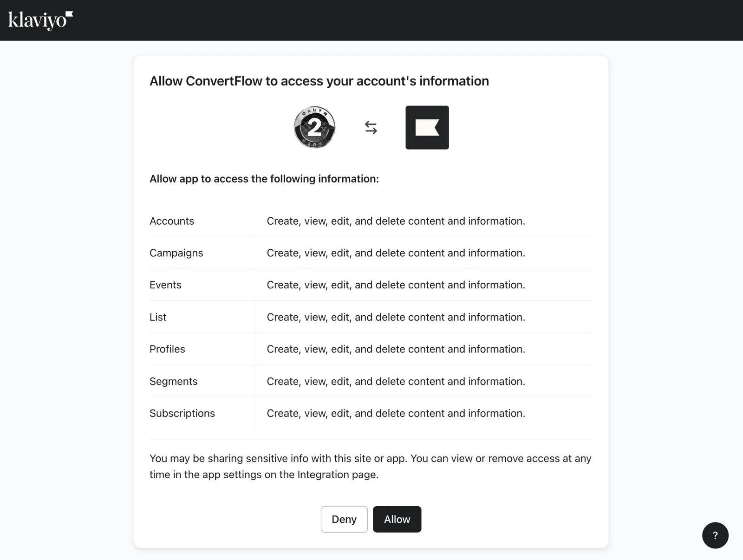Click the OAuth 2 app logo

pos(314,127)
